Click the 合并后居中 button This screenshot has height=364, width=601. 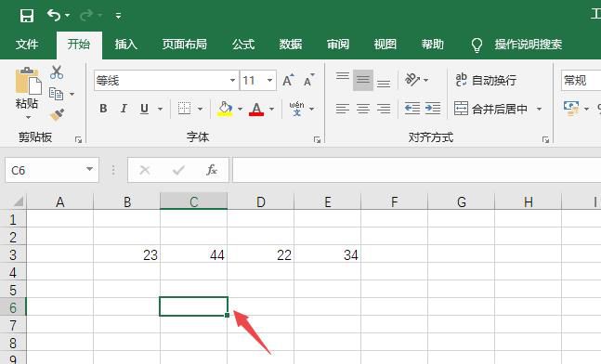click(x=490, y=110)
